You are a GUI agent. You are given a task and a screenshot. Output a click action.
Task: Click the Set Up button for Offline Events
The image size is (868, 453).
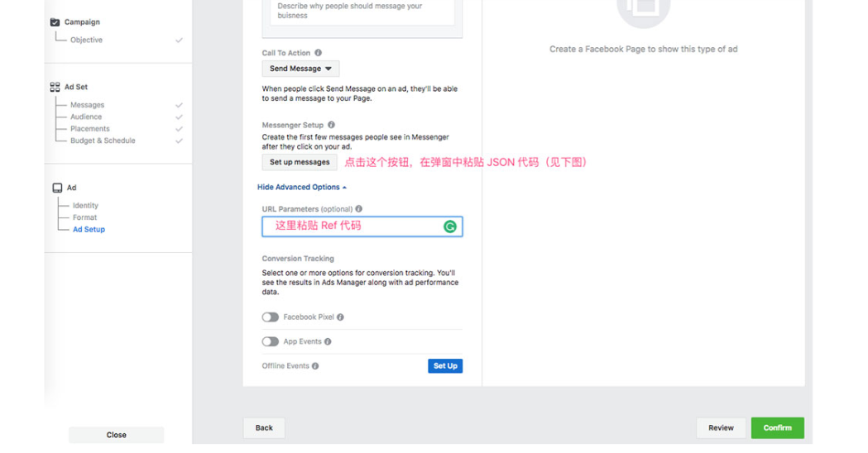coord(445,365)
